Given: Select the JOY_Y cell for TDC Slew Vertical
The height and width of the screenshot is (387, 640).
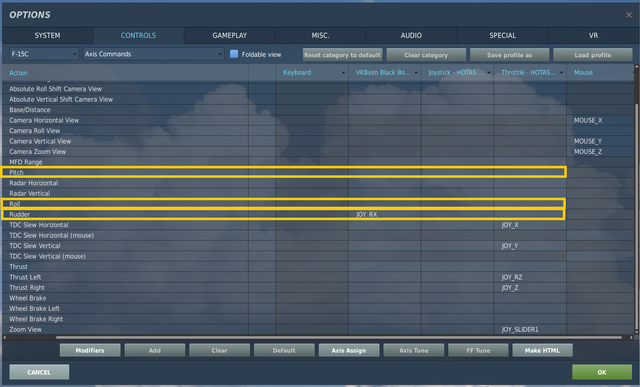Looking at the screenshot, I should tap(530, 246).
